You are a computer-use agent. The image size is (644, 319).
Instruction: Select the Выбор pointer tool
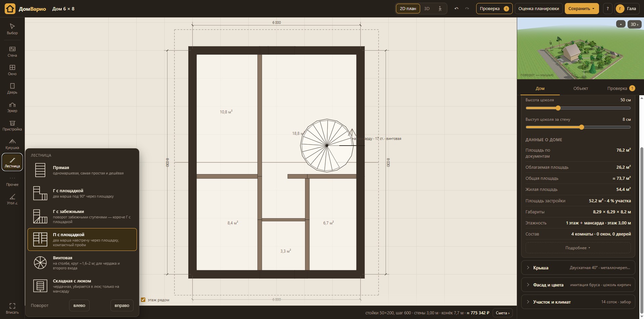tap(12, 29)
